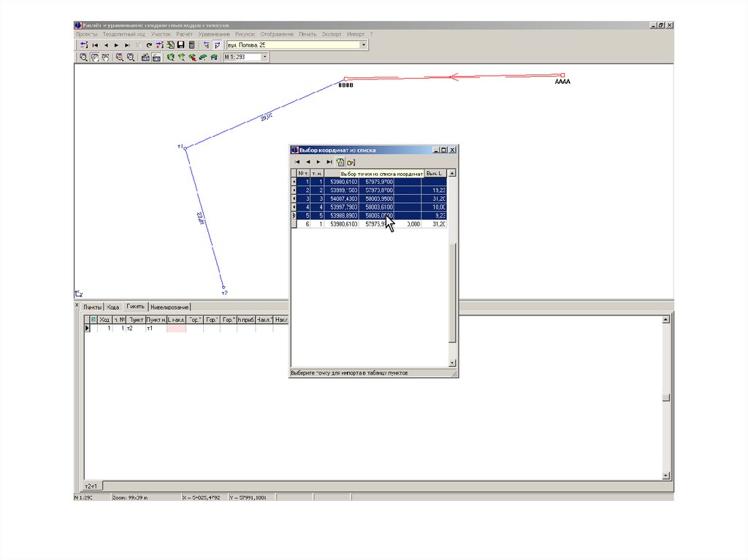
Task: Open the Экспорт menu
Action: pyautogui.click(x=332, y=34)
